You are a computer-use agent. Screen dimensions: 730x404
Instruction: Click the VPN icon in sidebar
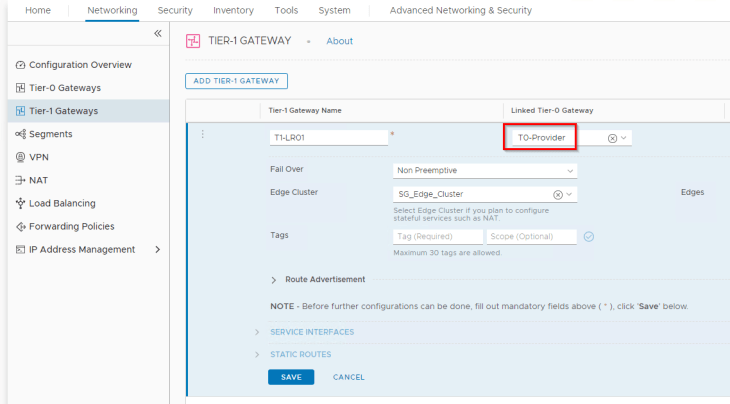coord(20,157)
